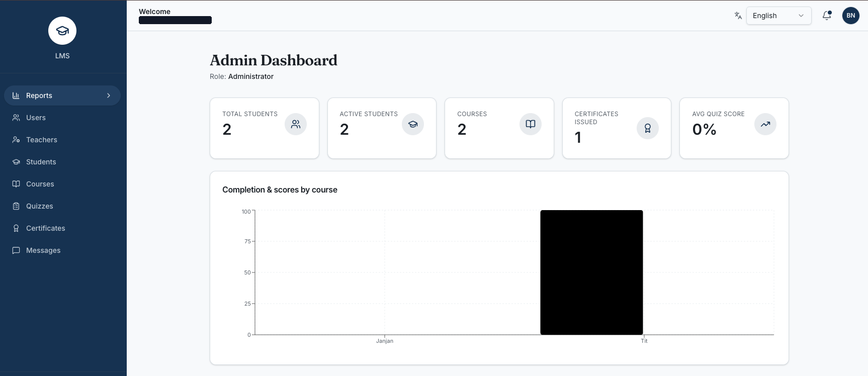Click the Administrator role text
The image size is (868, 376).
click(251, 76)
